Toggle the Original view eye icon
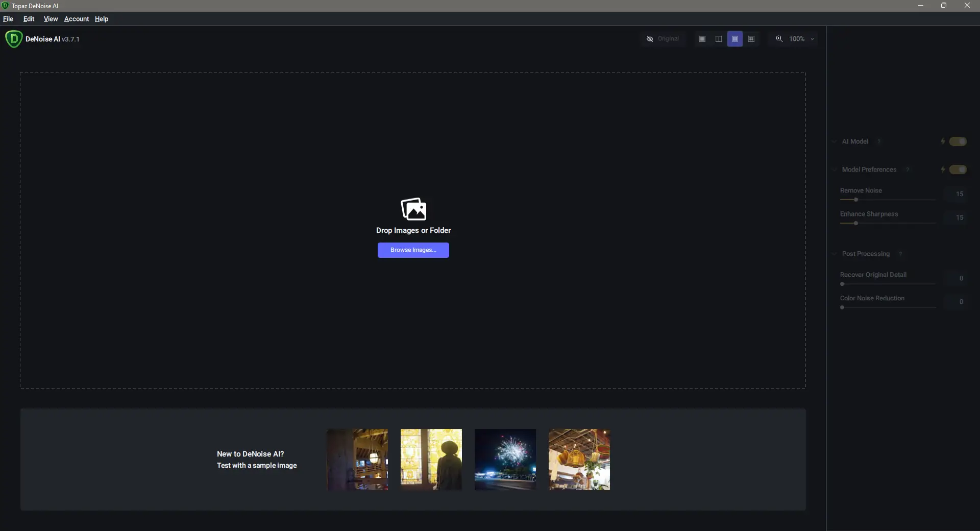The image size is (980, 531). coord(650,39)
